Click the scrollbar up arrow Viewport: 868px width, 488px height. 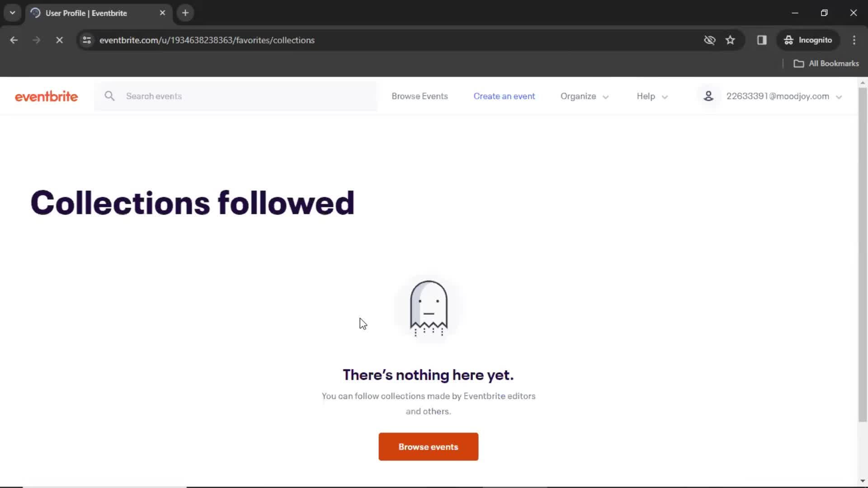863,83
